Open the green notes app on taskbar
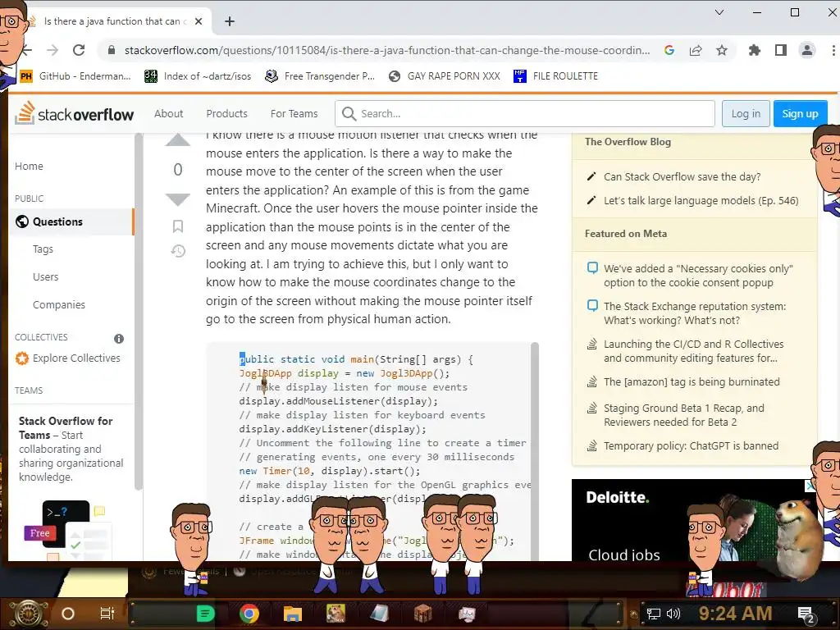This screenshot has height=630, width=840. pyautogui.click(x=205, y=614)
